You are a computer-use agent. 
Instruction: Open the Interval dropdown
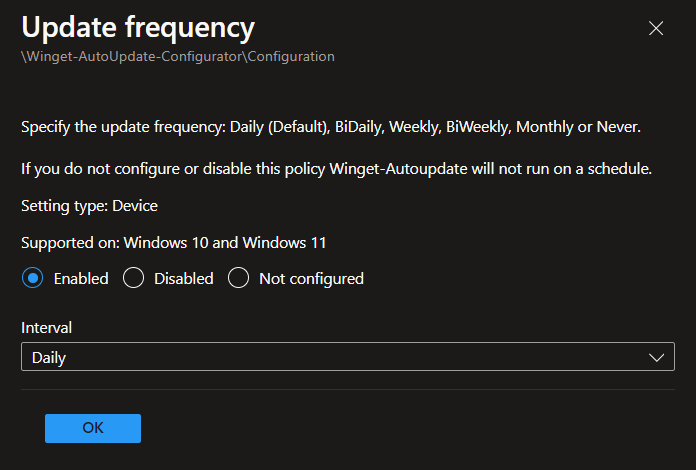[x=347, y=357]
